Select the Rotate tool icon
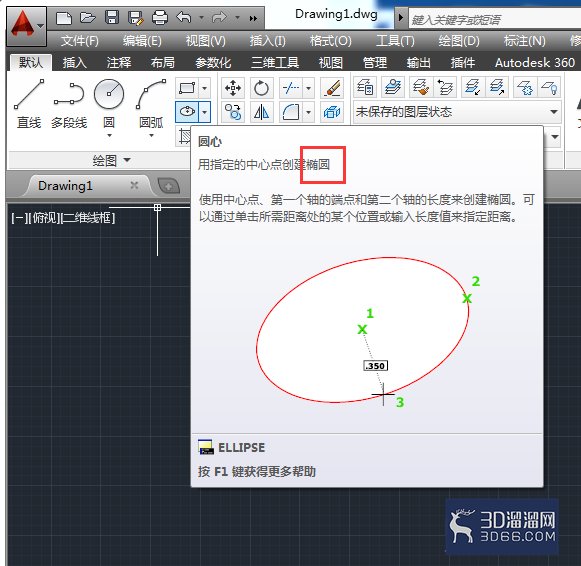 click(262, 88)
